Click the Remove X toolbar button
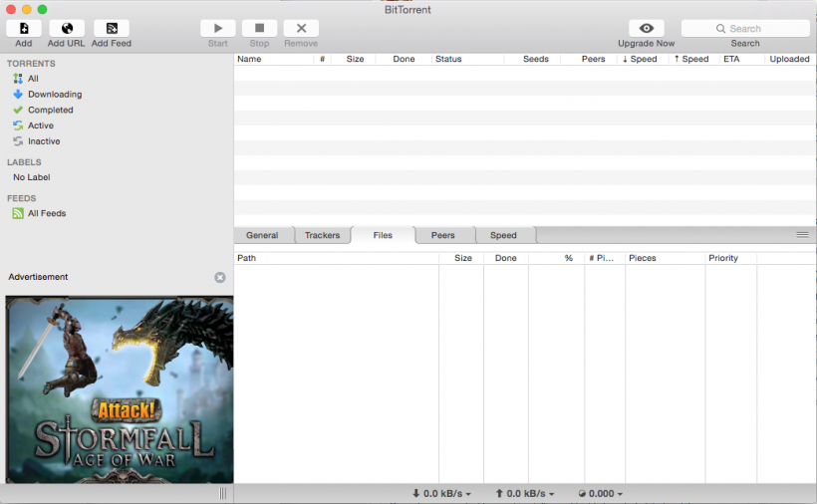Viewport: 817px width, 504px height. point(301,28)
